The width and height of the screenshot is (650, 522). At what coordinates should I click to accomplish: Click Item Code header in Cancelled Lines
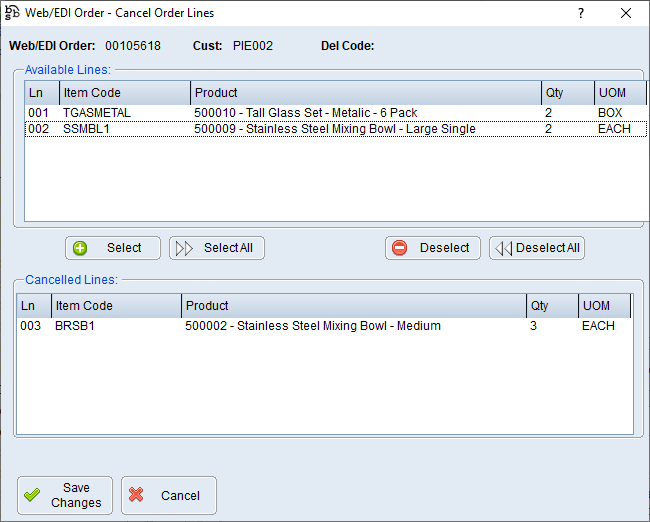(115, 306)
